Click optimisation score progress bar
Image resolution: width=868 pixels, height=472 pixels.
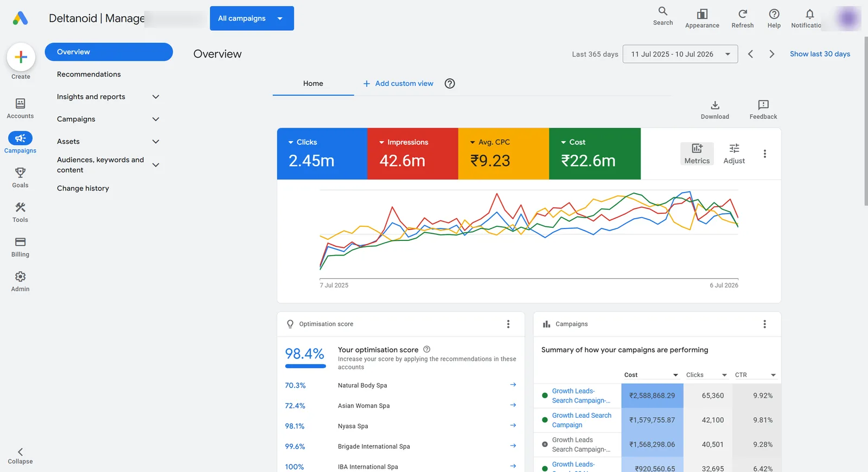tap(305, 366)
